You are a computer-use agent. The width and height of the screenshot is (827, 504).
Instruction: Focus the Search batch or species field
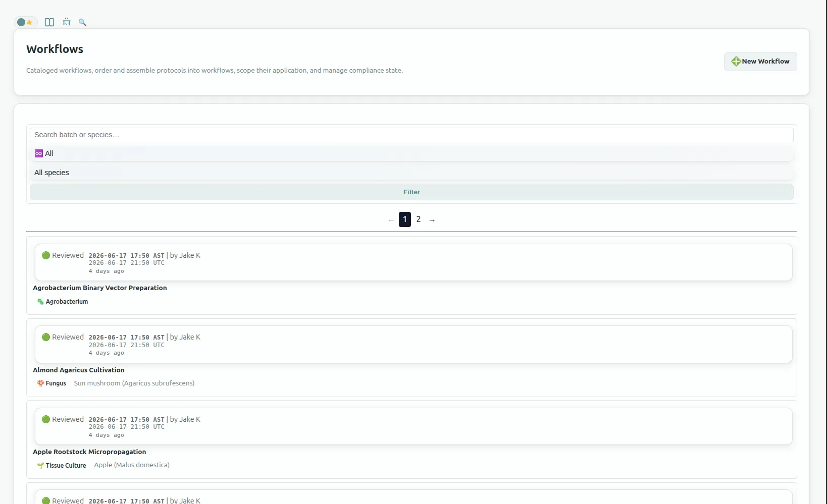(x=411, y=135)
